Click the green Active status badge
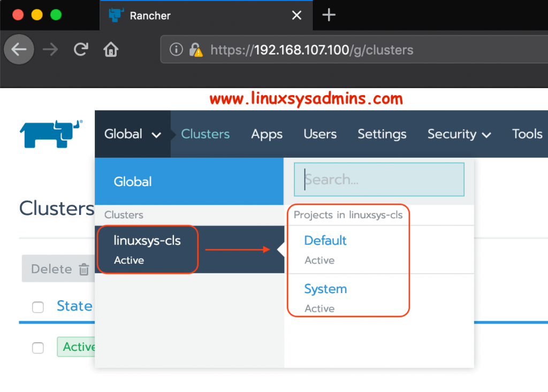The image size is (548, 392). (76, 347)
